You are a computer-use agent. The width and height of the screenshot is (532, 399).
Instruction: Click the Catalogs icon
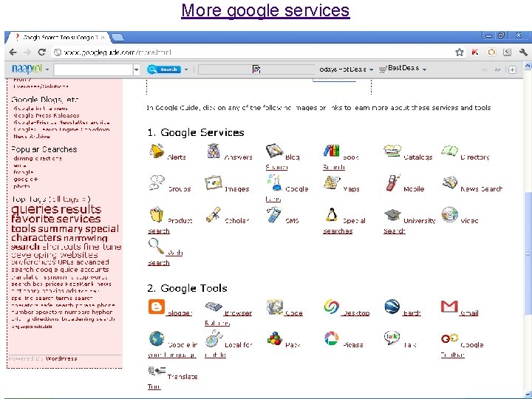pos(392,151)
